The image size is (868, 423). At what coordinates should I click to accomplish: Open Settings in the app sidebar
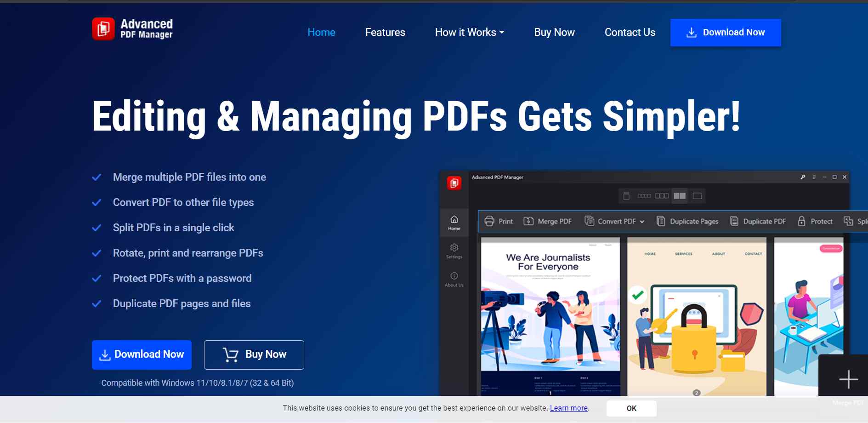454,251
